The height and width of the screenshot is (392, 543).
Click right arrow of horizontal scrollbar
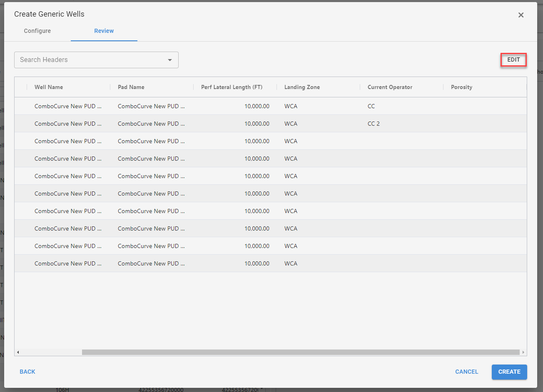pos(523,352)
